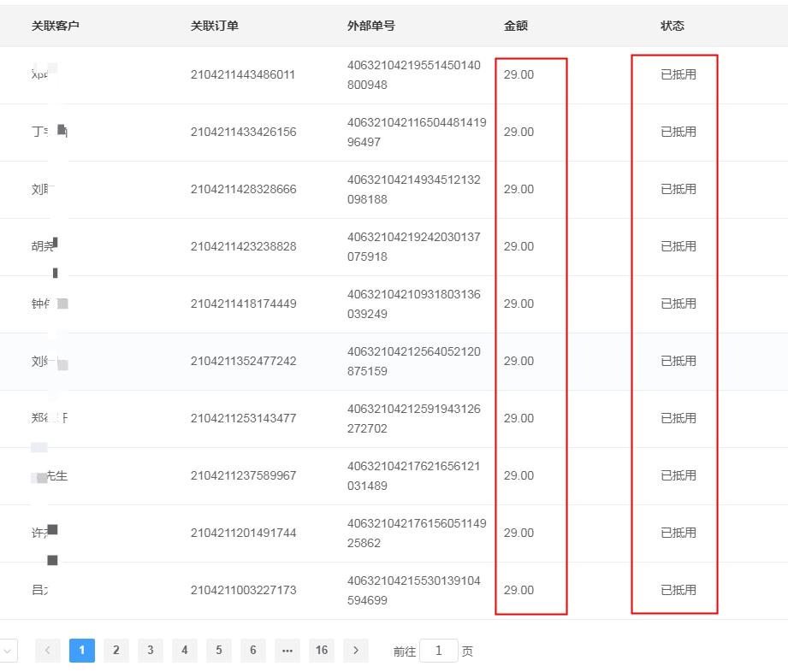The image size is (788, 672).
Task: Navigate to page 5 of the list
Action: pos(219,651)
